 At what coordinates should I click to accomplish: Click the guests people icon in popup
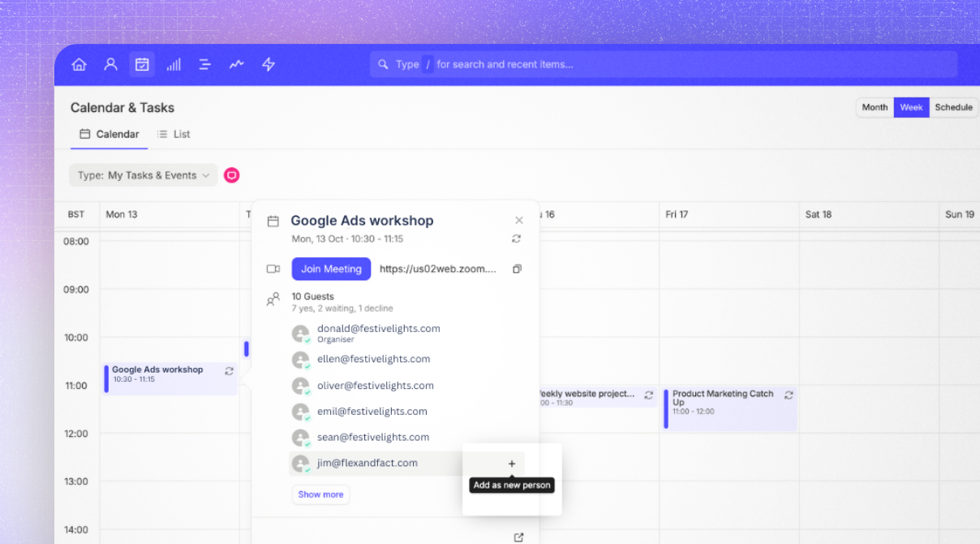[x=273, y=300]
